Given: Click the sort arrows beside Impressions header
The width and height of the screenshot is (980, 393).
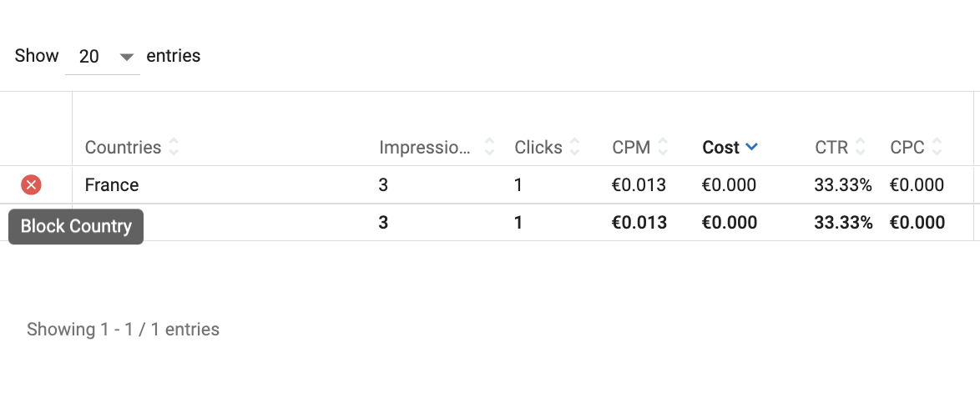Looking at the screenshot, I should pos(490,148).
